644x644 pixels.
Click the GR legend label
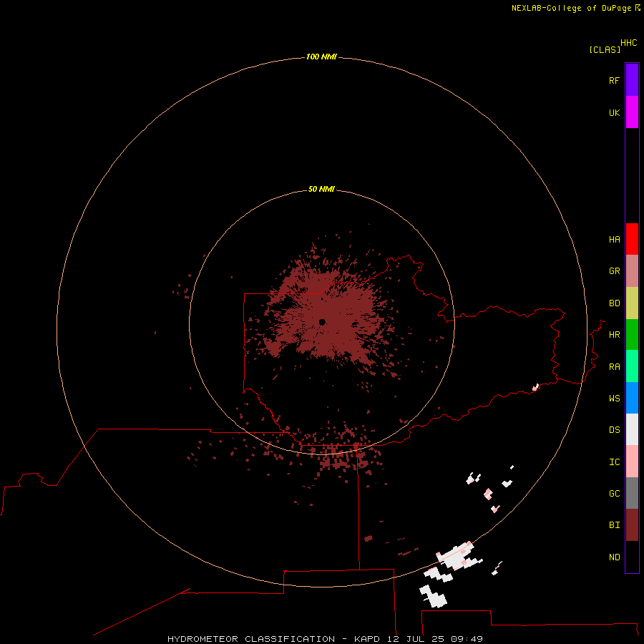(x=615, y=271)
